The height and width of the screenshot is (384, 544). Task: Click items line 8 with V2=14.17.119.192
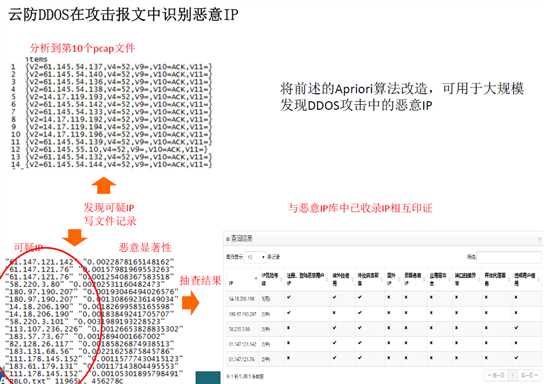coord(119,119)
